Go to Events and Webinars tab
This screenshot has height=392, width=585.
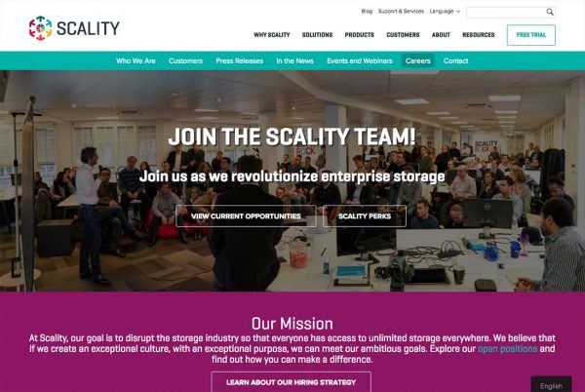point(360,60)
